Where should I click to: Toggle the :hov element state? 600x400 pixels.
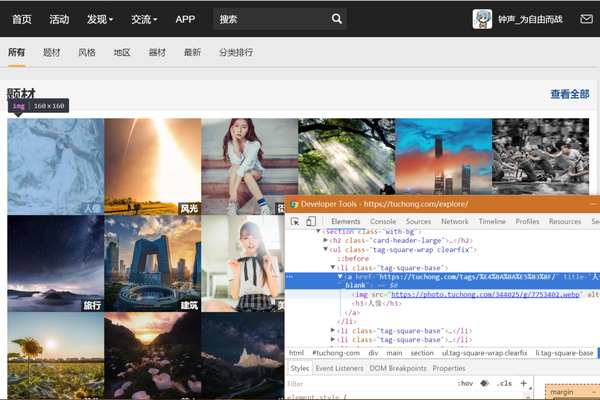(x=465, y=383)
